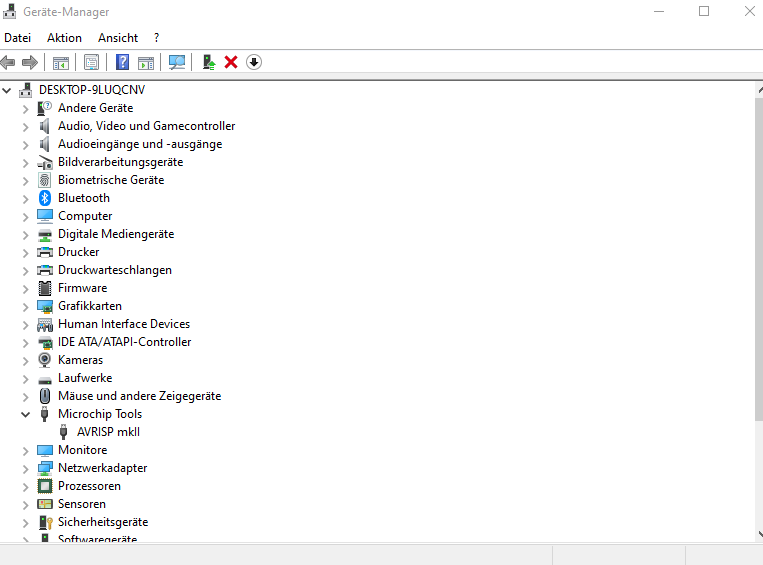Click the Update driver toolbar icon

[209, 62]
